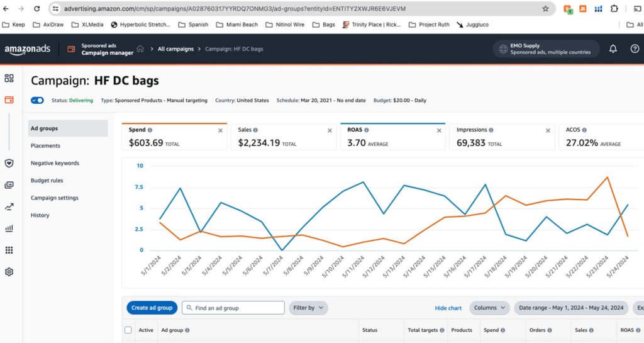Image resolution: width=644 pixels, height=343 pixels.
Task: Select the ACOS metric card
Action: 601,137
